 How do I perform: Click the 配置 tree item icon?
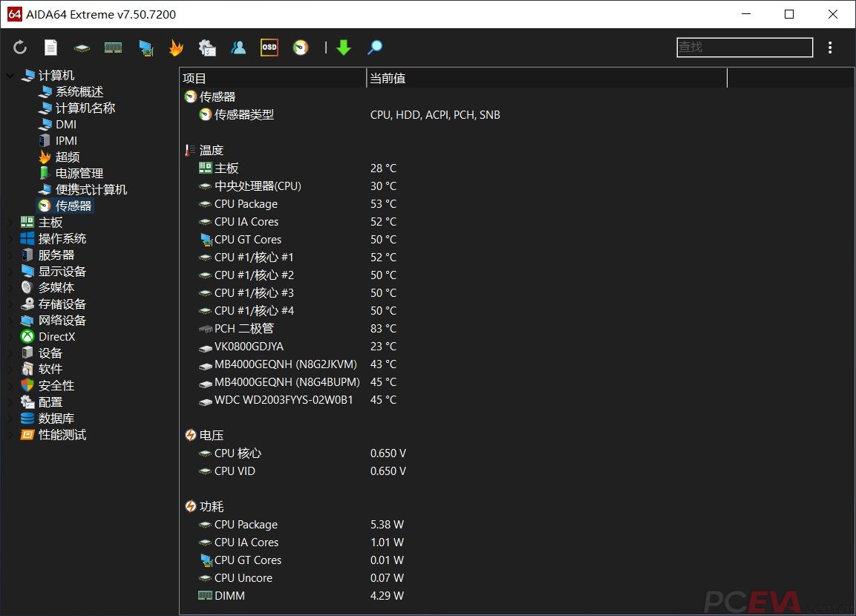click(x=27, y=402)
